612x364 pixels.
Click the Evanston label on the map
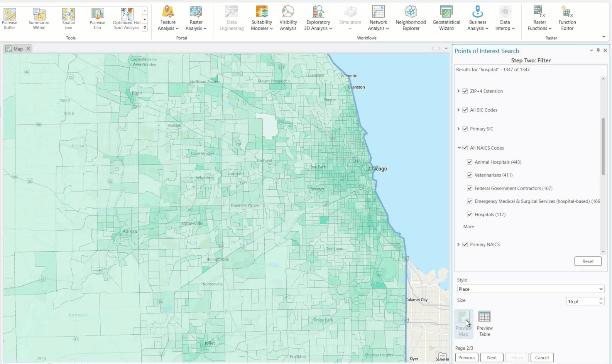(357, 87)
